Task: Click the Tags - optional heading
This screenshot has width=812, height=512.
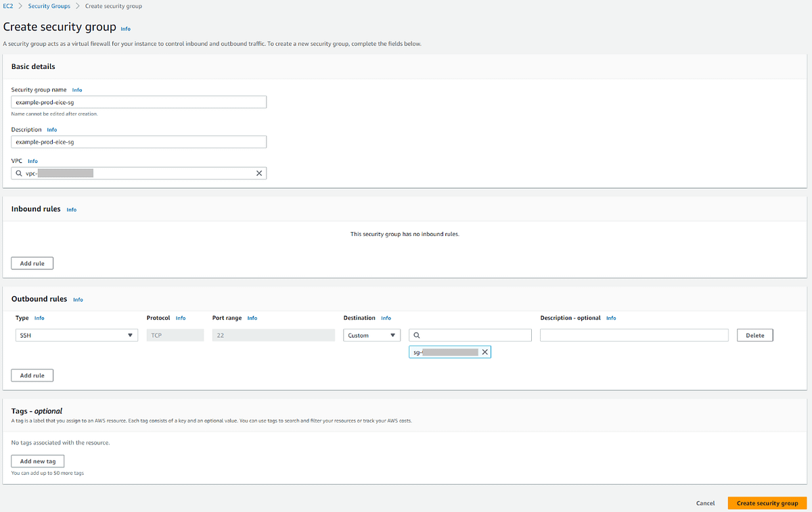Action: click(x=37, y=411)
